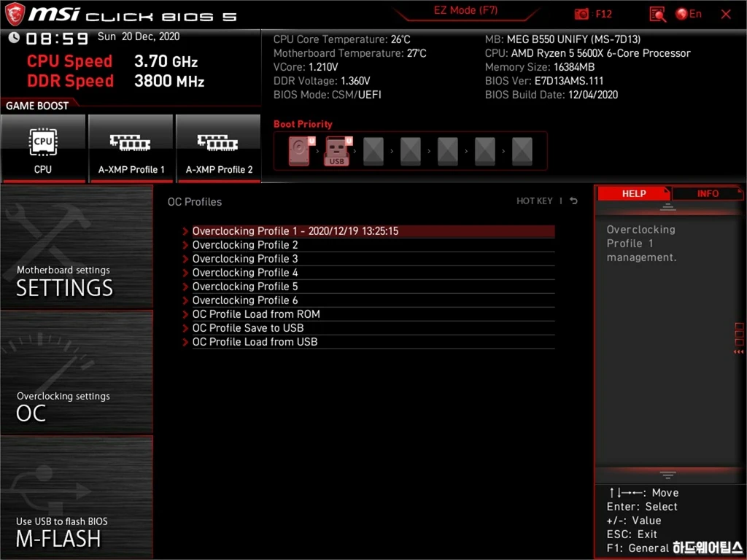
Task: Click the clock icon by the time
Action: point(14,37)
